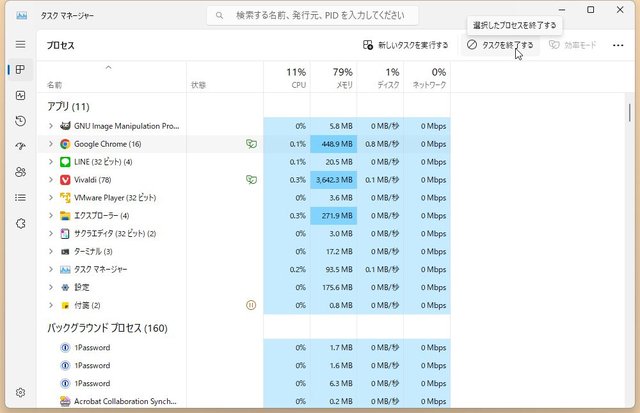
Task: Open the three-dots more options menu
Action: coord(618,45)
